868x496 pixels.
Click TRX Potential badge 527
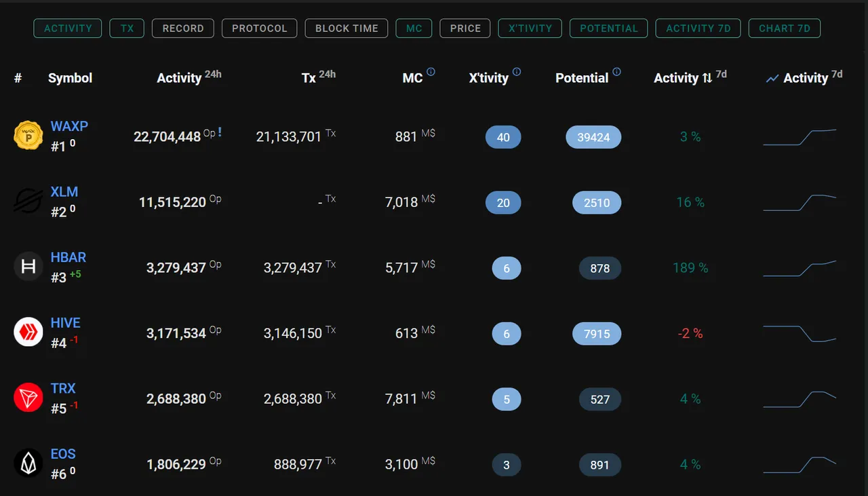(x=600, y=400)
